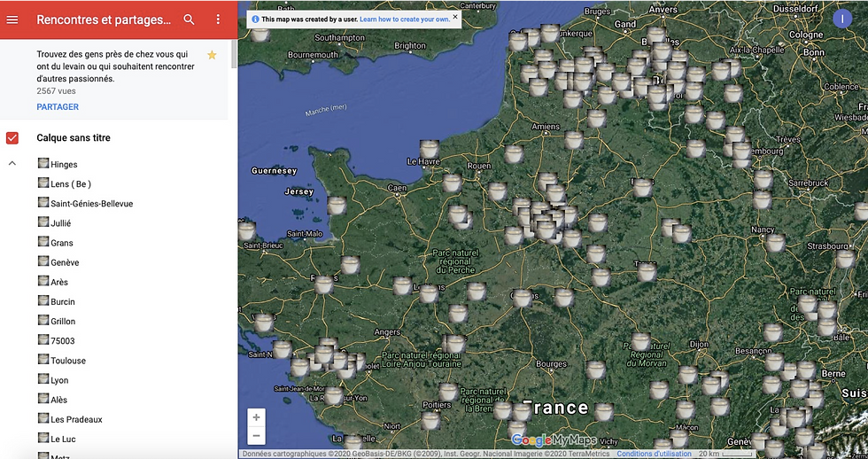Select the Lyon list entry
The width and height of the screenshot is (868, 459).
[x=60, y=380]
